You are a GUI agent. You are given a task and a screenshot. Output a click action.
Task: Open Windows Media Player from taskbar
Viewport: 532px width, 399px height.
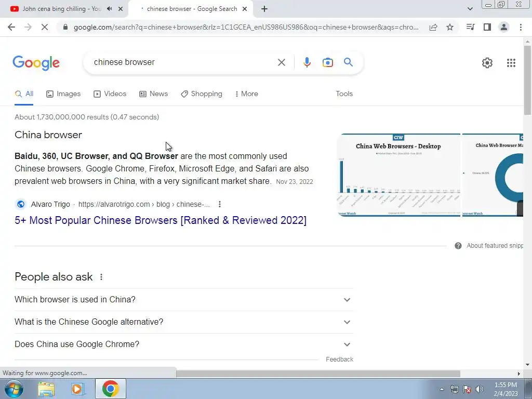pyautogui.click(x=78, y=389)
